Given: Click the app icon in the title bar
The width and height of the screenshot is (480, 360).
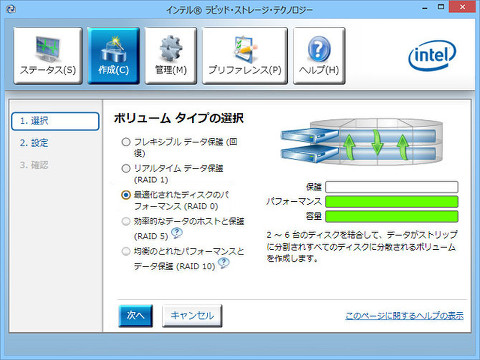Looking at the screenshot, I should point(11,9).
